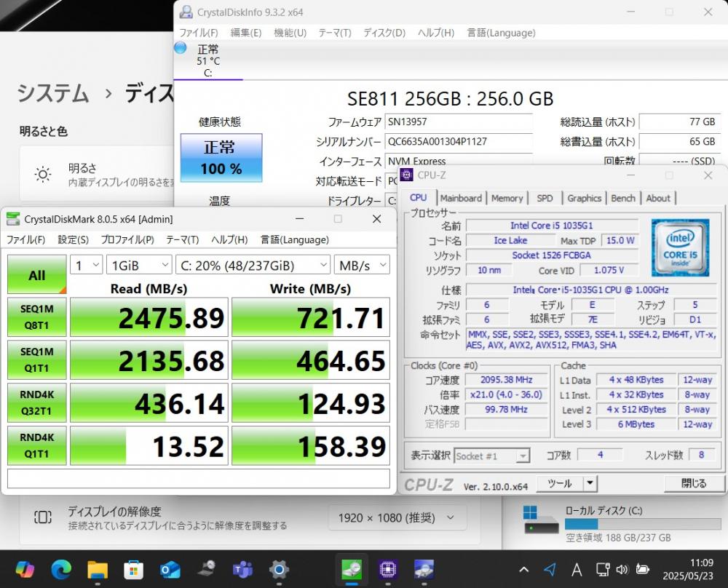Open CrystalDiskInfo ファイル(F) menu
The height and width of the screenshot is (588, 728).
(199, 33)
